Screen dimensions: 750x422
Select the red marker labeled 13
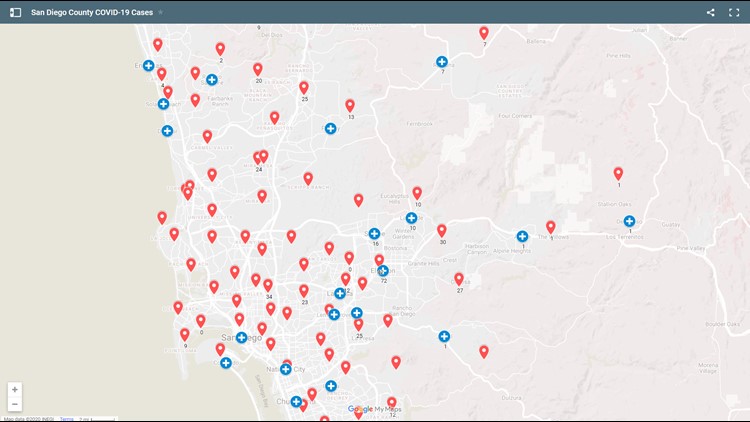[350, 105]
